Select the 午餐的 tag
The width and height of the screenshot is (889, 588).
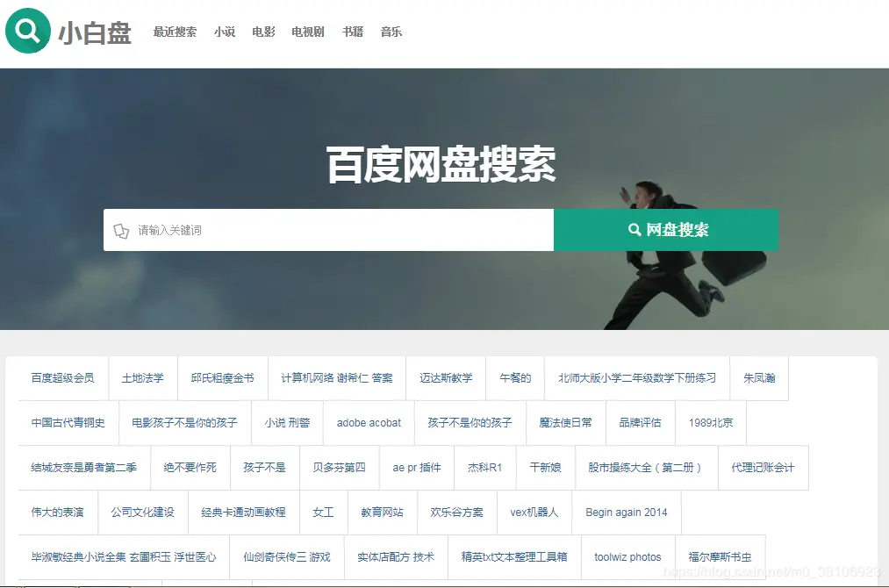(x=515, y=378)
